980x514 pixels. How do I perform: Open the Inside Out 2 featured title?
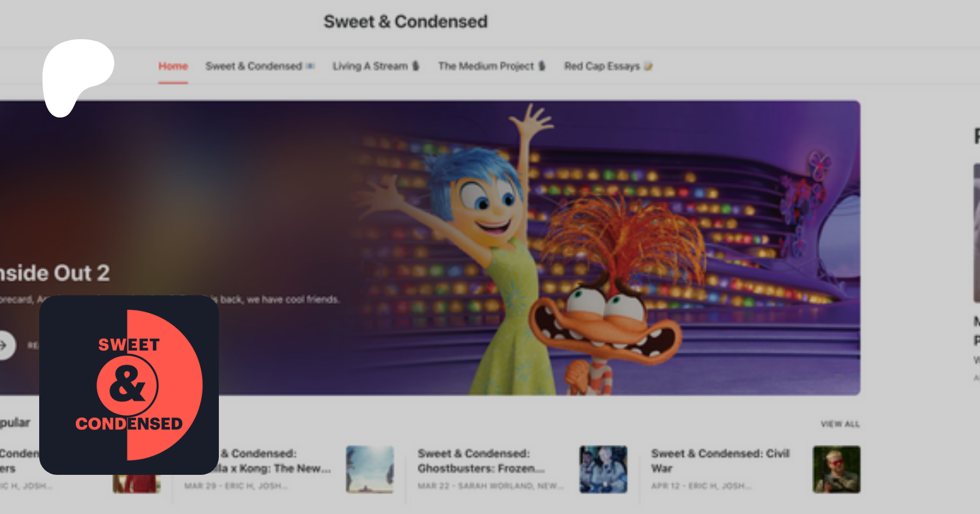coord(54,273)
